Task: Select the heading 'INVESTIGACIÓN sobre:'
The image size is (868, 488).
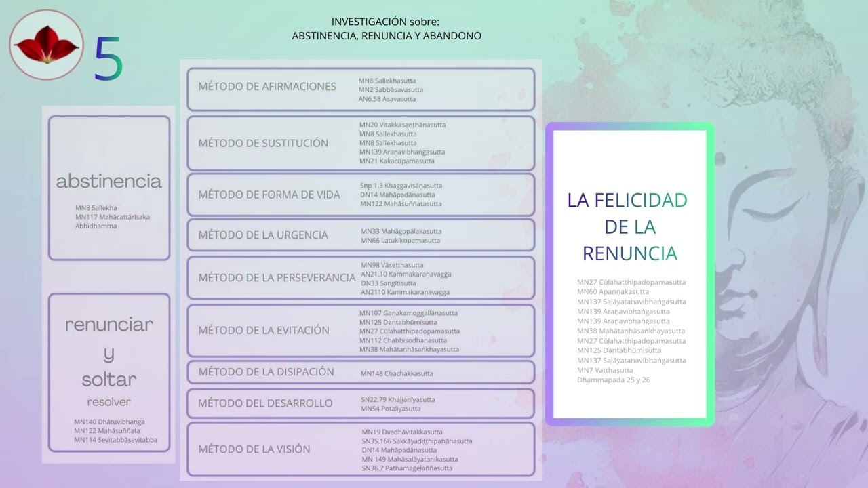Action: pos(386,22)
